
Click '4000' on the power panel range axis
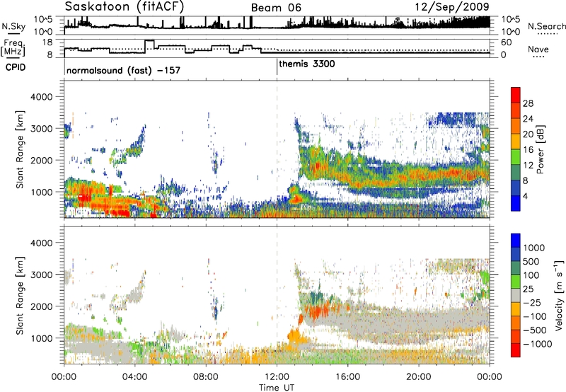42,97
